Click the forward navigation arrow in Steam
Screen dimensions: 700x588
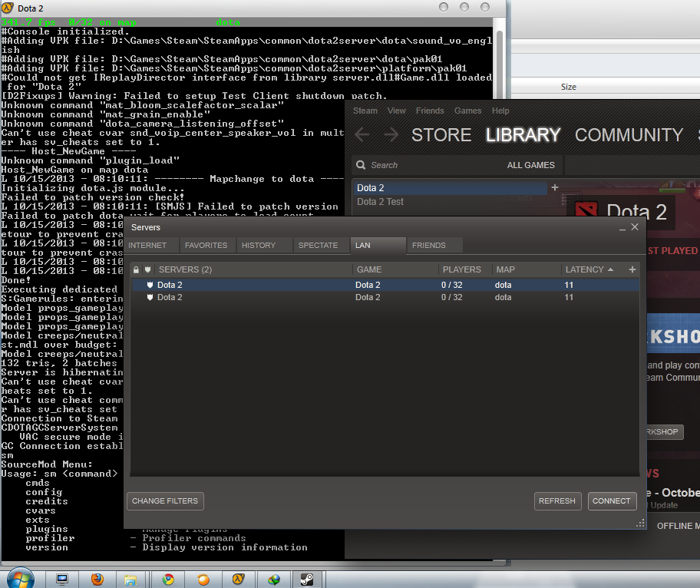coord(391,134)
